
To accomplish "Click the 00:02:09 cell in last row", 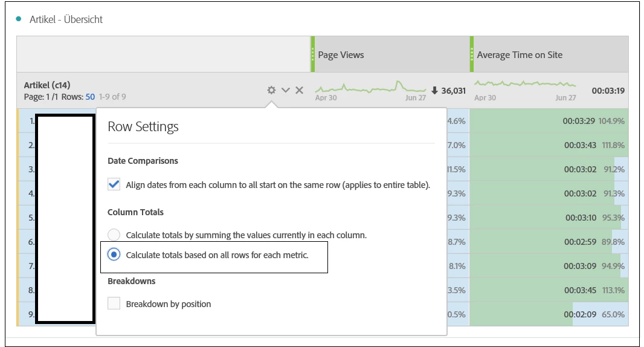I will tap(578, 314).
